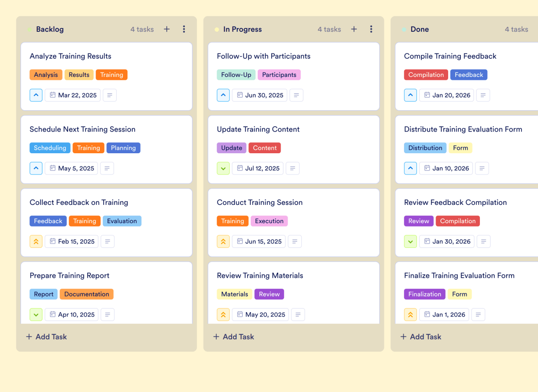The image size is (538, 392).
Task: Click the description icon on Finalize Training Evaluation Form
Action: coord(479,314)
